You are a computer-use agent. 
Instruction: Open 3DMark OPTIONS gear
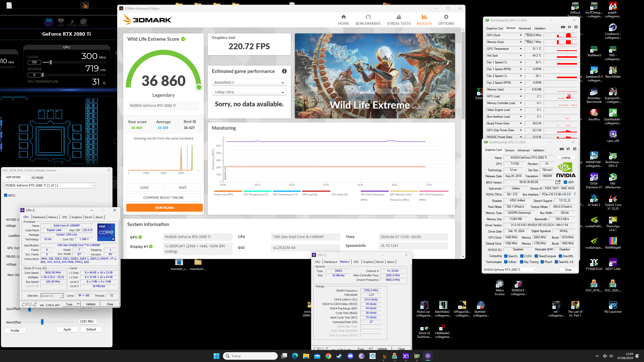[446, 20]
